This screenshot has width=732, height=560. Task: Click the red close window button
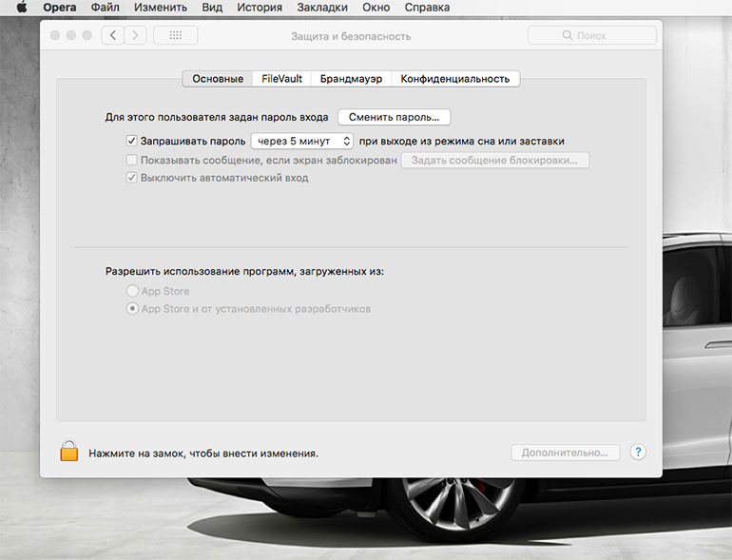(55, 35)
